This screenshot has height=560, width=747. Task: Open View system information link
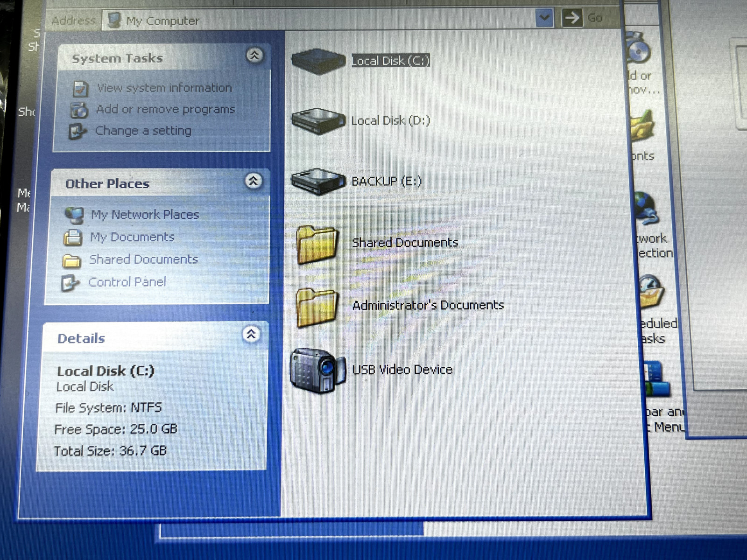164,88
